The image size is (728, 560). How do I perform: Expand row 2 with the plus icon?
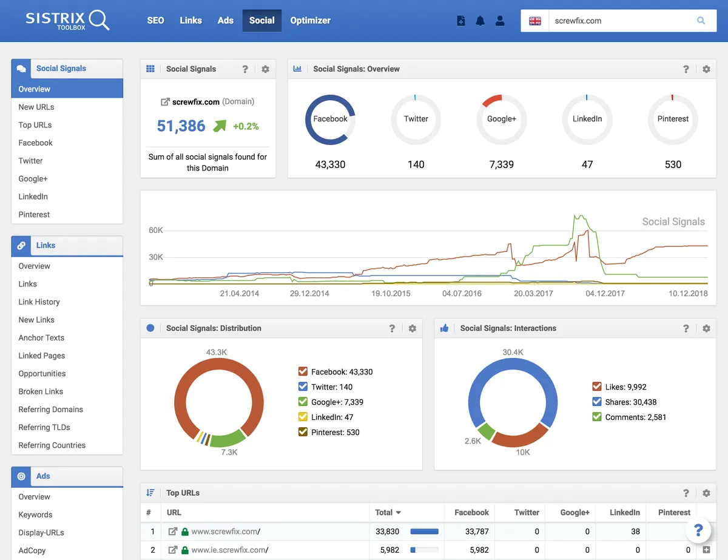[706, 550]
